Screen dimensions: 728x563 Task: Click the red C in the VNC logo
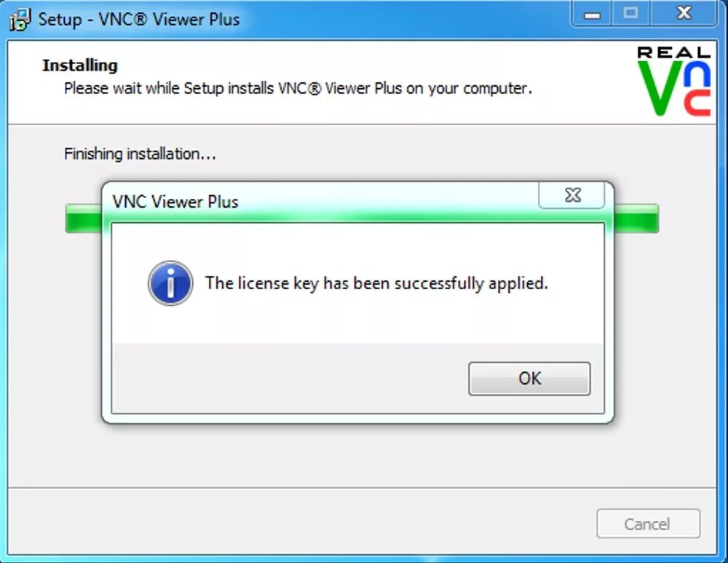[x=697, y=103]
